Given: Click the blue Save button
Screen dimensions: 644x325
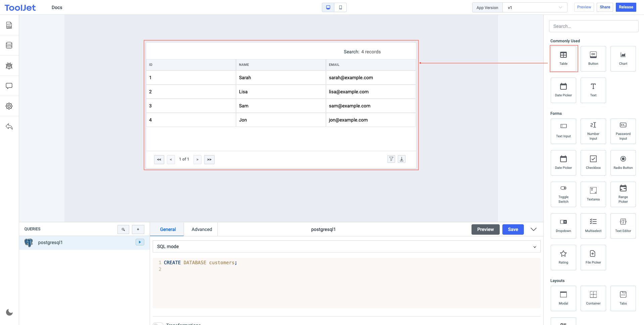Looking at the screenshot, I should click(x=512, y=229).
